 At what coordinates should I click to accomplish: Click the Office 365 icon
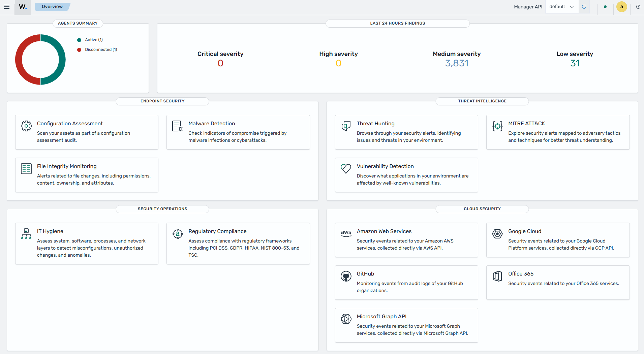click(497, 276)
